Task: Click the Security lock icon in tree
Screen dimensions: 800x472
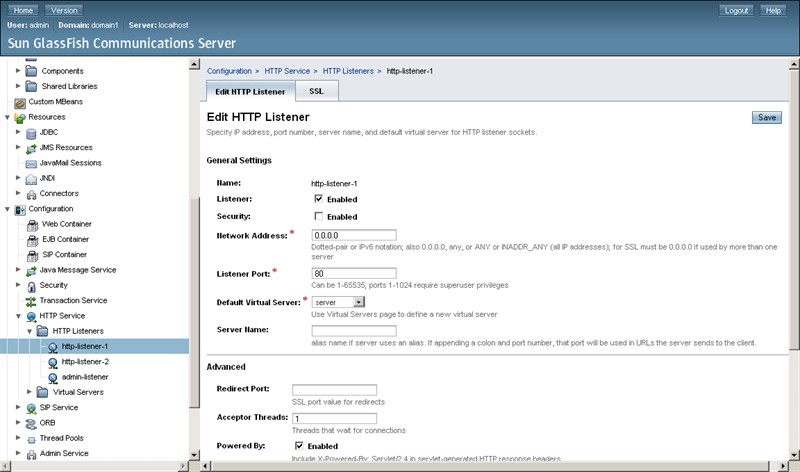Action: [31, 286]
